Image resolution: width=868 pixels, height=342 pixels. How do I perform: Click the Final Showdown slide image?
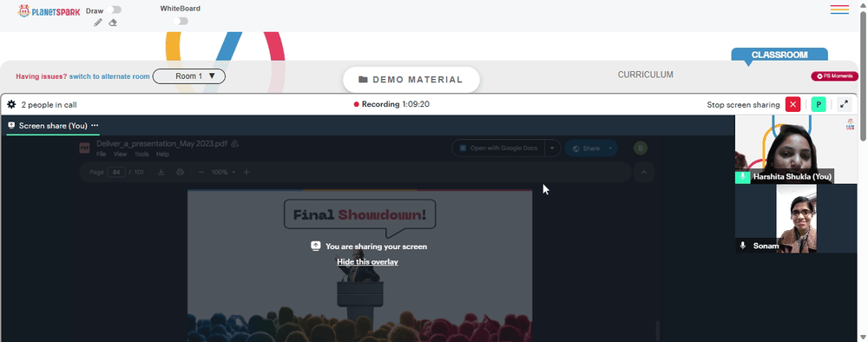point(360,266)
